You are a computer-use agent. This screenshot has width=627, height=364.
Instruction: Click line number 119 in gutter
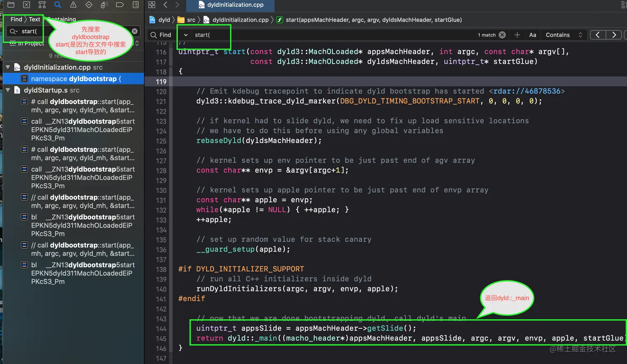coord(161,82)
